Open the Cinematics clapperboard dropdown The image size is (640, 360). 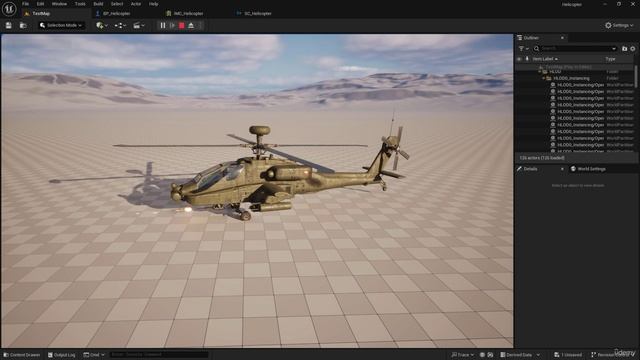pyautogui.click(x=139, y=25)
